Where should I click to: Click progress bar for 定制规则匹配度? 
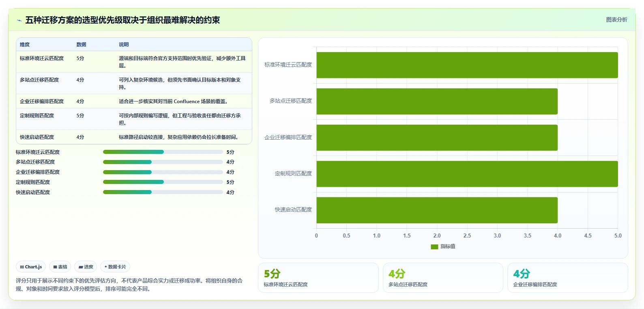pos(163,182)
